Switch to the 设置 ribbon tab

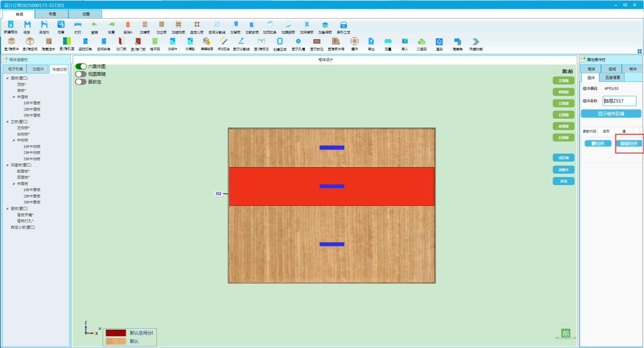[x=85, y=14]
